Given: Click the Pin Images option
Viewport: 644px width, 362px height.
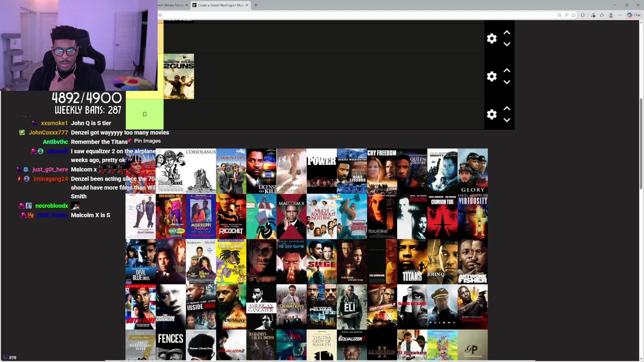Looking at the screenshot, I should point(147,141).
